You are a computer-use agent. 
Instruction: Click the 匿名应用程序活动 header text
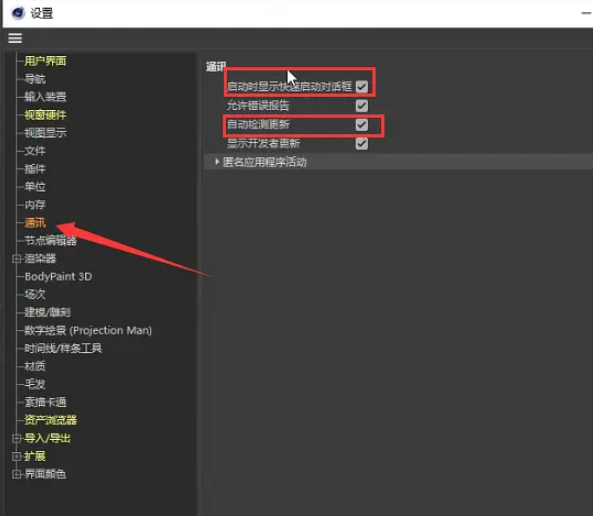pyautogui.click(x=265, y=162)
